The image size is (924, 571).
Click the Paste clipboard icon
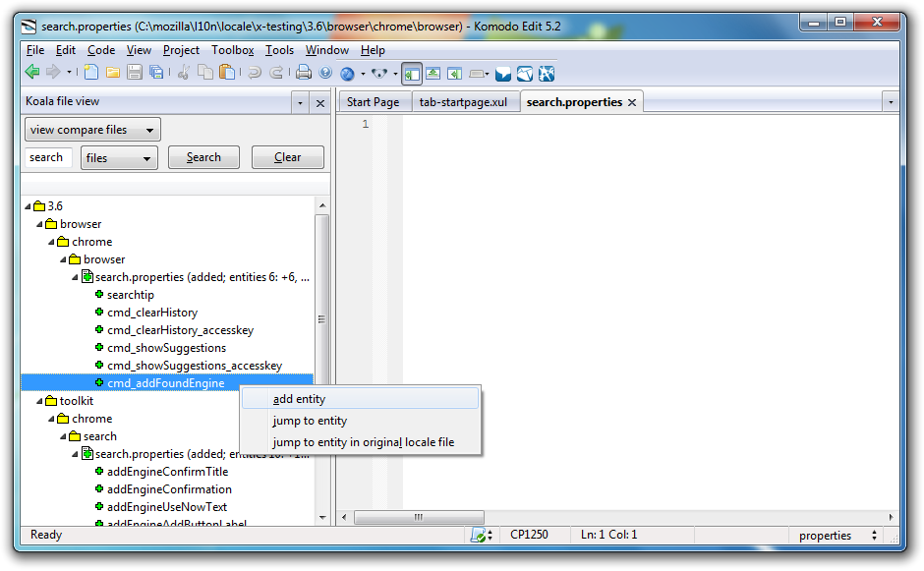[x=227, y=73]
